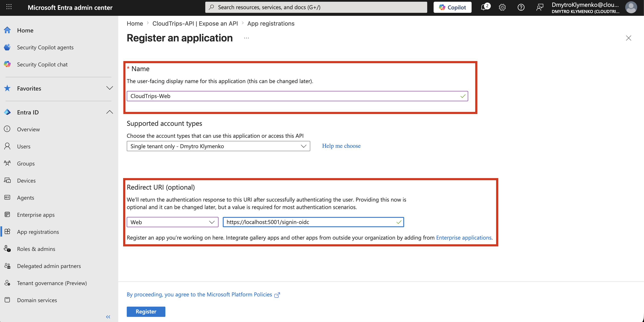Open the Web platform type dropdown
Image resolution: width=644 pixels, height=322 pixels.
(172, 222)
